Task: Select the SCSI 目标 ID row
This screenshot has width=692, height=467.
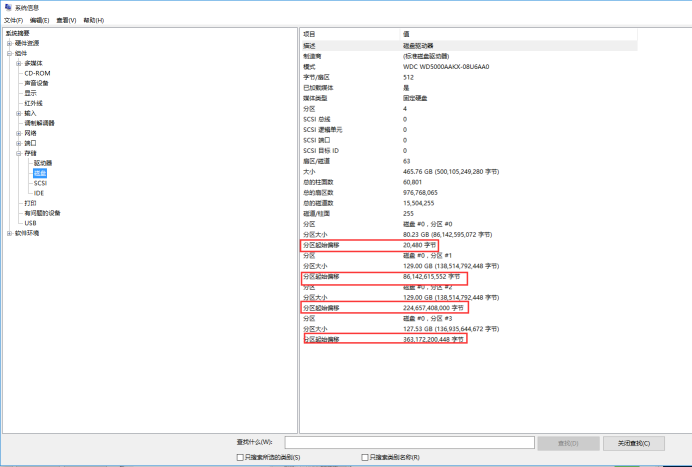Action: click(469, 151)
